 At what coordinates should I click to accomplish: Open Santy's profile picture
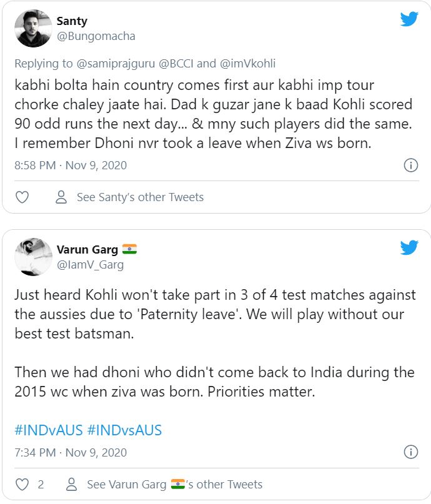tap(33, 29)
